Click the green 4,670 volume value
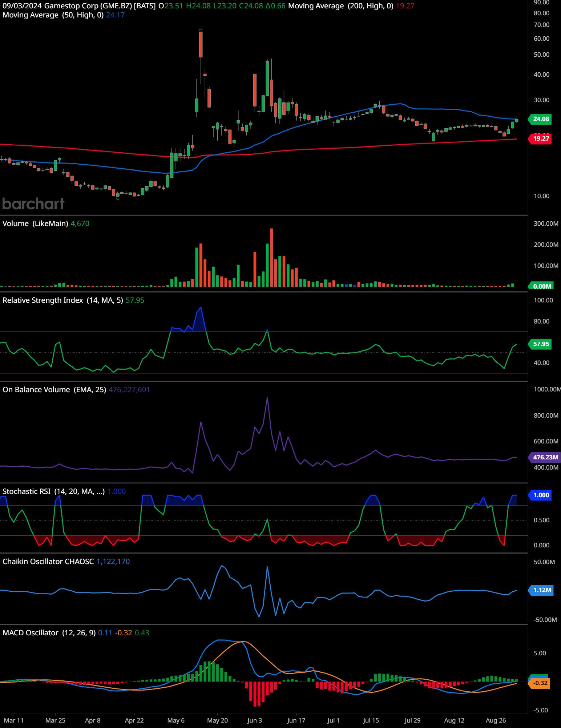This screenshot has height=728, width=561. 80,224
